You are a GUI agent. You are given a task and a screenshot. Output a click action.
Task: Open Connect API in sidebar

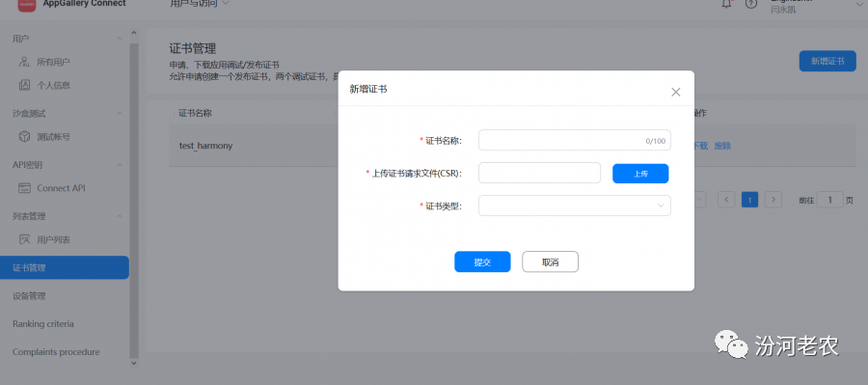(61, 188)
